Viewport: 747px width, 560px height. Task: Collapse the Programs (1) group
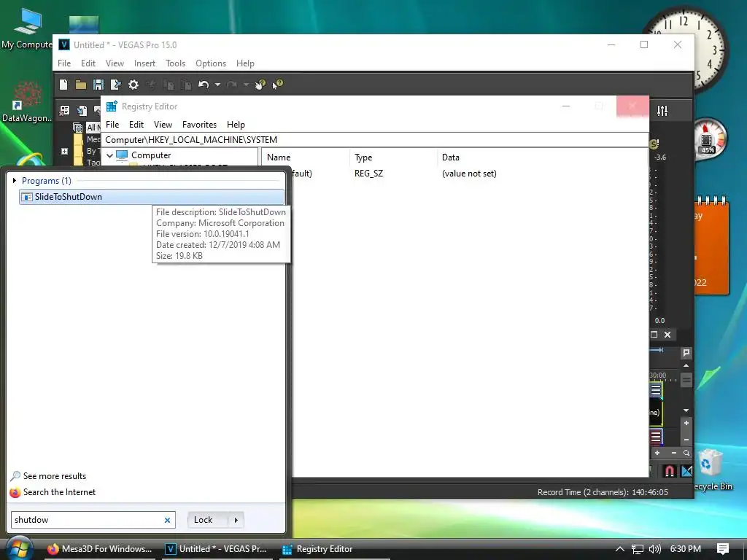click(x=15, y=181)
